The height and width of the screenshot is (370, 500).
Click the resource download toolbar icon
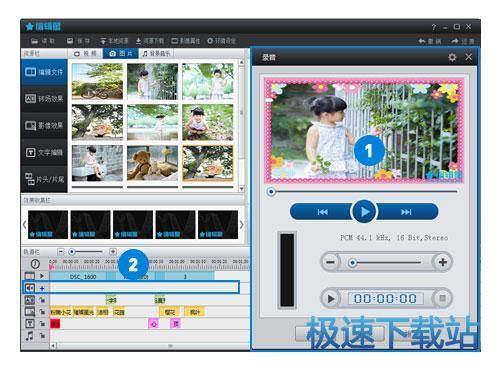tap(138, 41)
